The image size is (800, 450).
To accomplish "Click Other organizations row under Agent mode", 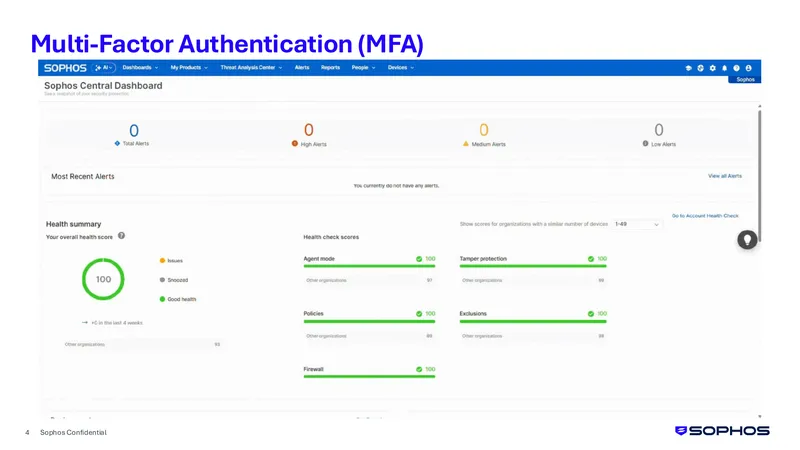I will click(x=369, y=280).
